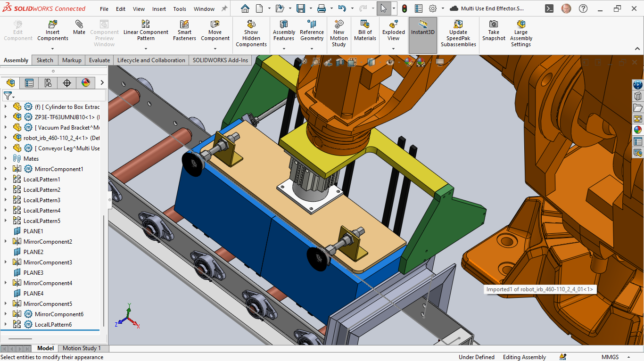Open the Help question mark icon

583,8
